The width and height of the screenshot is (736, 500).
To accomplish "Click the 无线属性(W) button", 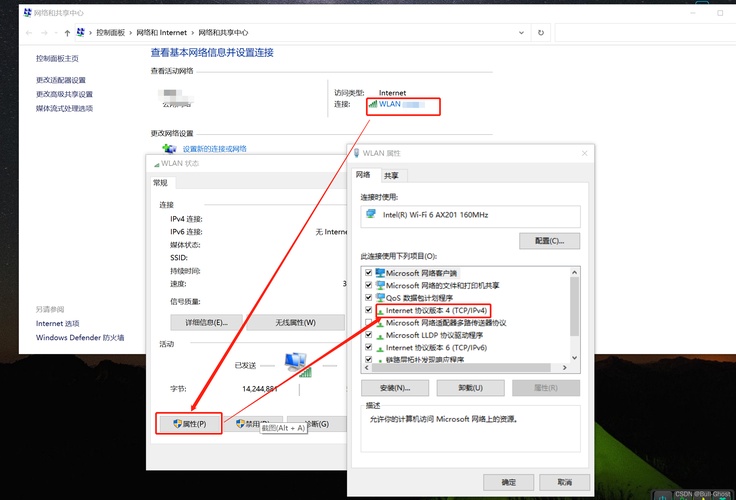I will pyautogui.click(x=295, y=323).
